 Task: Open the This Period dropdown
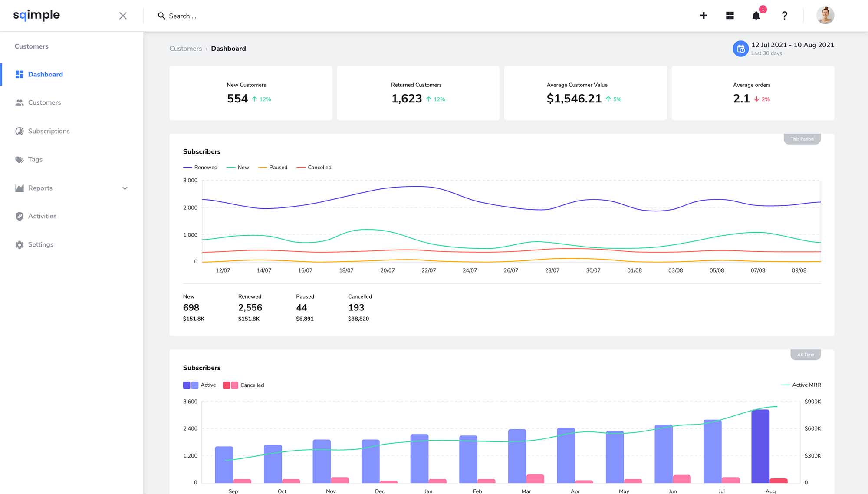(802, 139)
